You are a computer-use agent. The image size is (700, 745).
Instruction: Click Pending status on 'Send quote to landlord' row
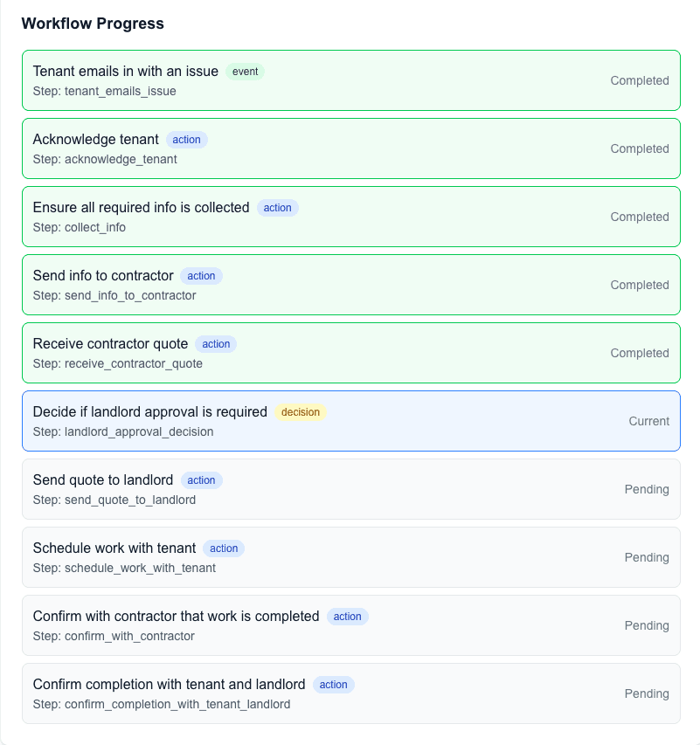tap(647, 489)
